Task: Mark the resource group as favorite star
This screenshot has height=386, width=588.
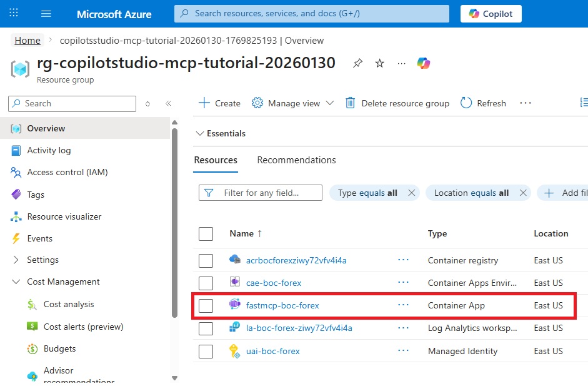Action: pyautogui.click(x=379, y=63)
